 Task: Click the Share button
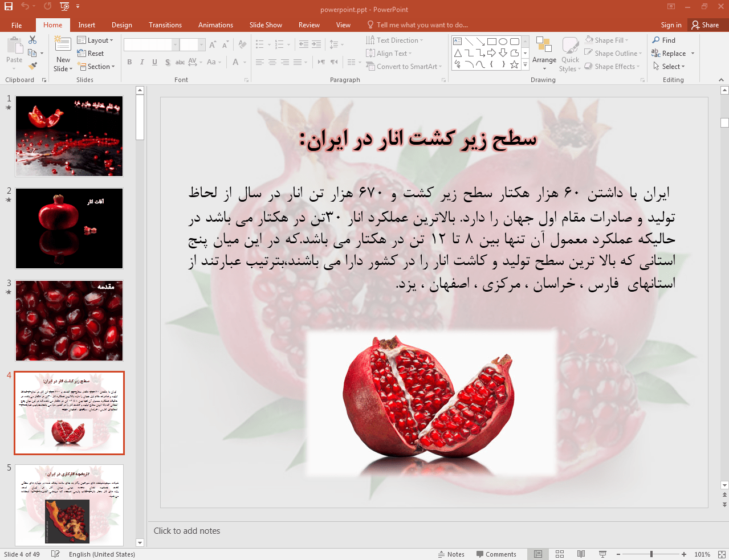(x=705, y=25)
